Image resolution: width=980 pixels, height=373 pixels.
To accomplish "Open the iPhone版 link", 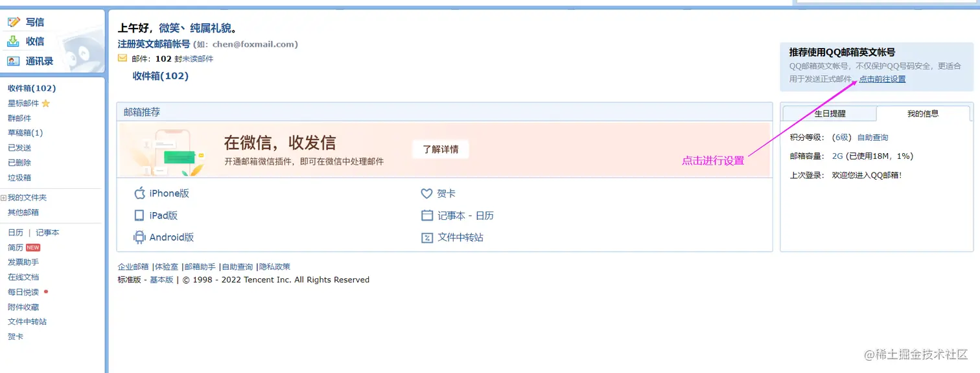I will pyautogui.click(x=169, y=193).
